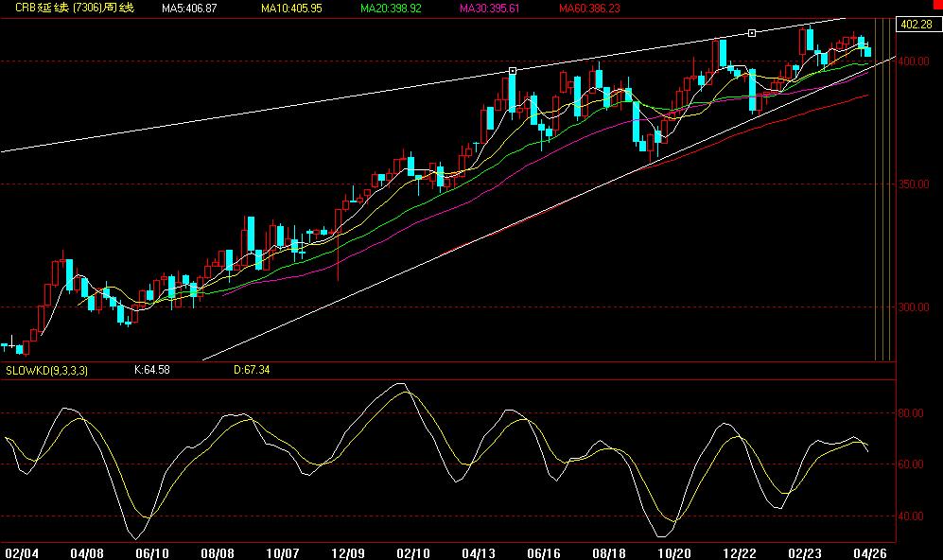Click the 350.00 price axis label
943x560 pixels.
coord(914,184)
